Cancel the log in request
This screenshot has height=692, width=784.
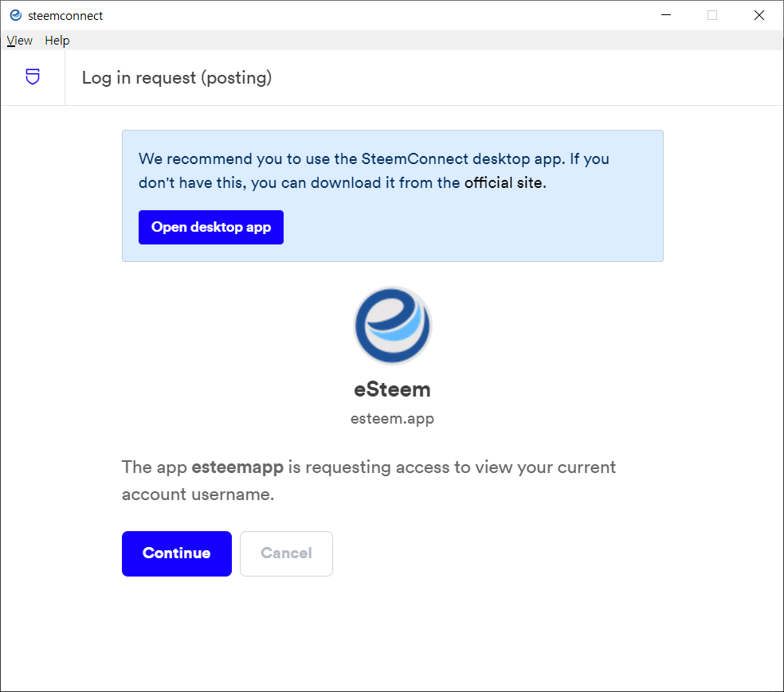point(286,553)
